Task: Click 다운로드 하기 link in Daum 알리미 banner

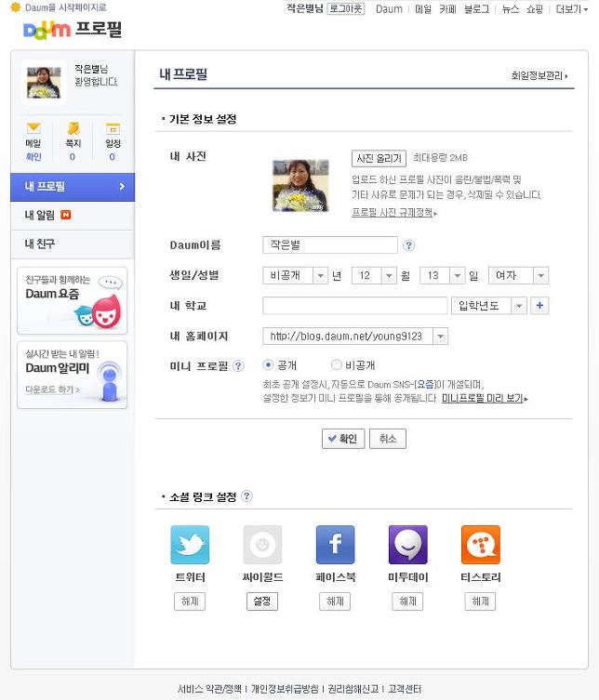Action: [52, 390]
